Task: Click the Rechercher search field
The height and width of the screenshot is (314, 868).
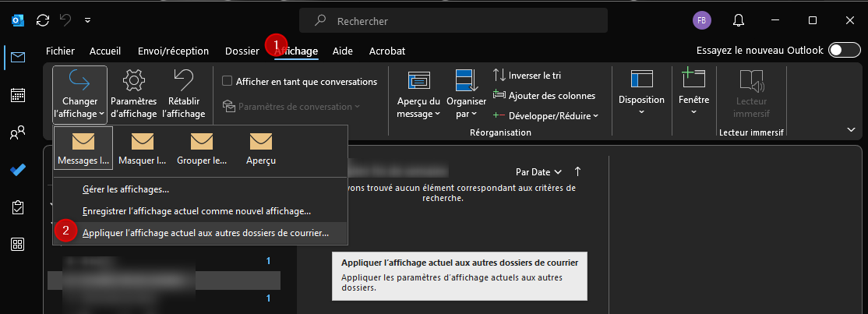Action: [x=453, y=21]
